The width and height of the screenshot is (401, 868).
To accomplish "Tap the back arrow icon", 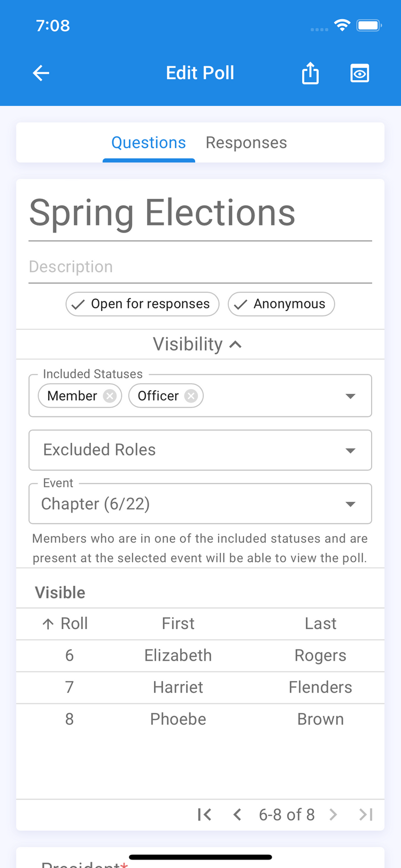I will click(x=41, y=73).
